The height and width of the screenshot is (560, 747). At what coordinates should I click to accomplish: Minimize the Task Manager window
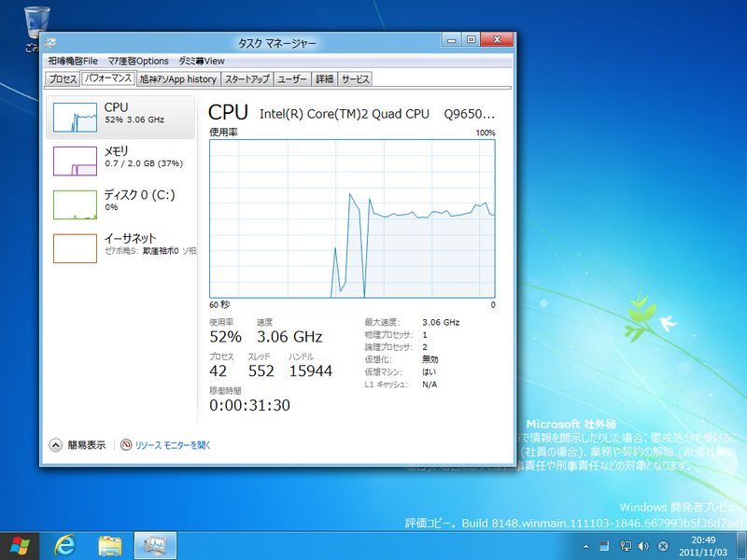(x=451, y=39)
